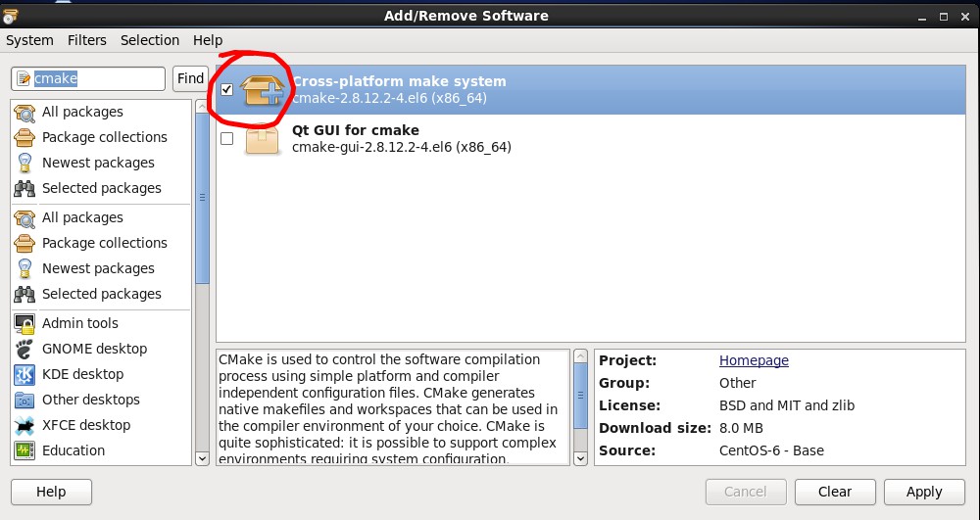Viewport: 980px width, 520px height.
Task: Click the cmake search input field
Action: pos(88,78)
